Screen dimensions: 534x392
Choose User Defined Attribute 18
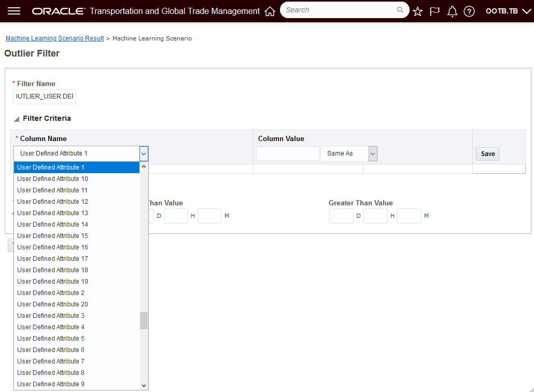[x=77, y=270]
